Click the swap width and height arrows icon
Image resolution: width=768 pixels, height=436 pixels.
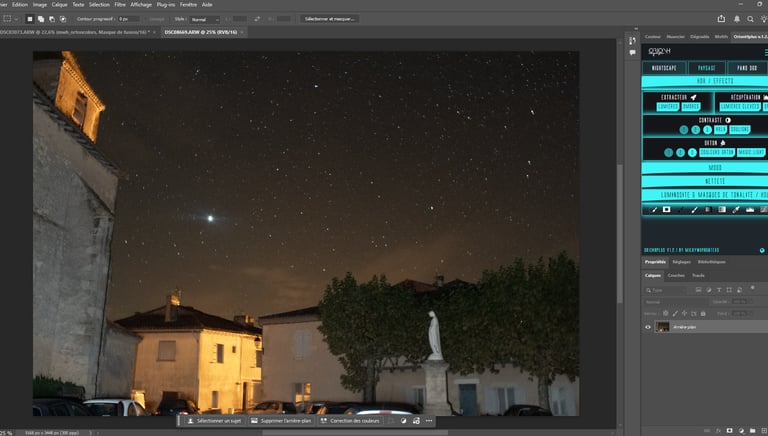[x=257, y=19]
